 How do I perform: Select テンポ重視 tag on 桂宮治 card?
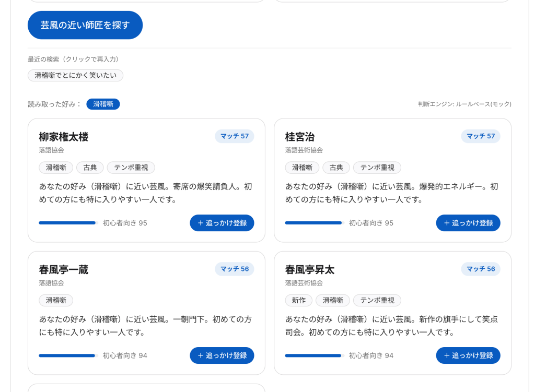pos(377,168)
